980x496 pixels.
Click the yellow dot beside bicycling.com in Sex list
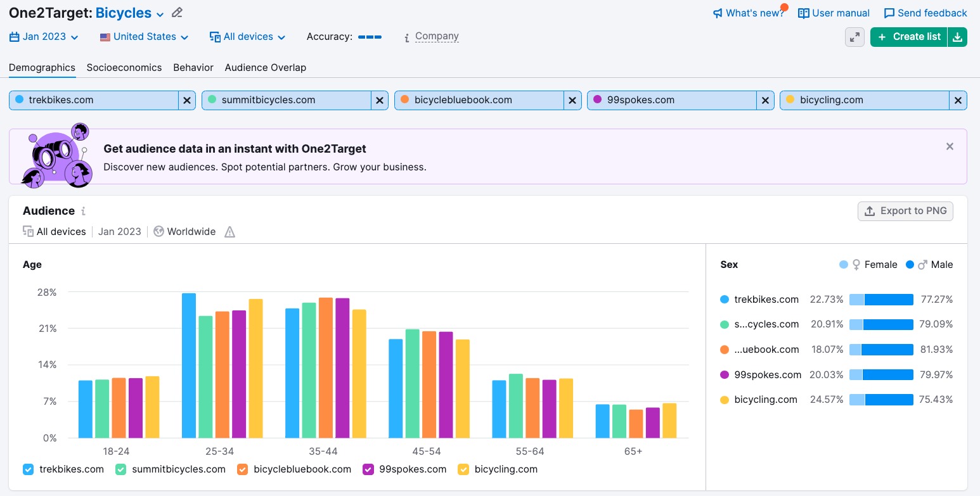pyautogui.click(x=725, y=400)
